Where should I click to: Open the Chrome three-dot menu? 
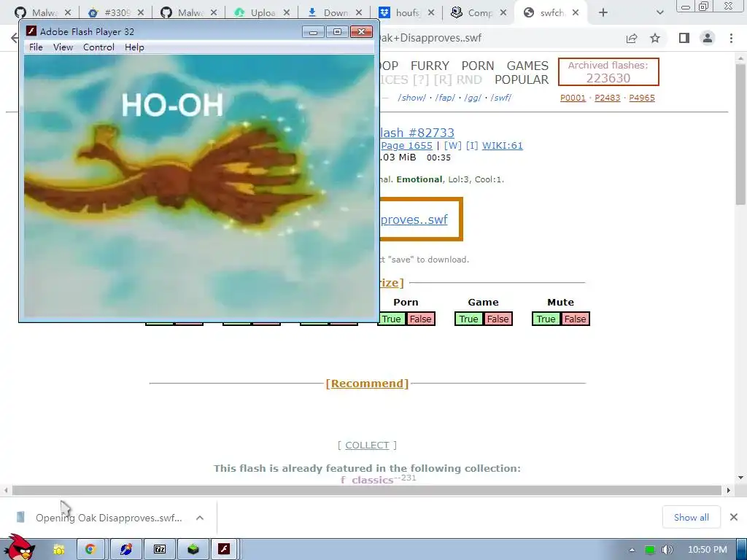731,38
